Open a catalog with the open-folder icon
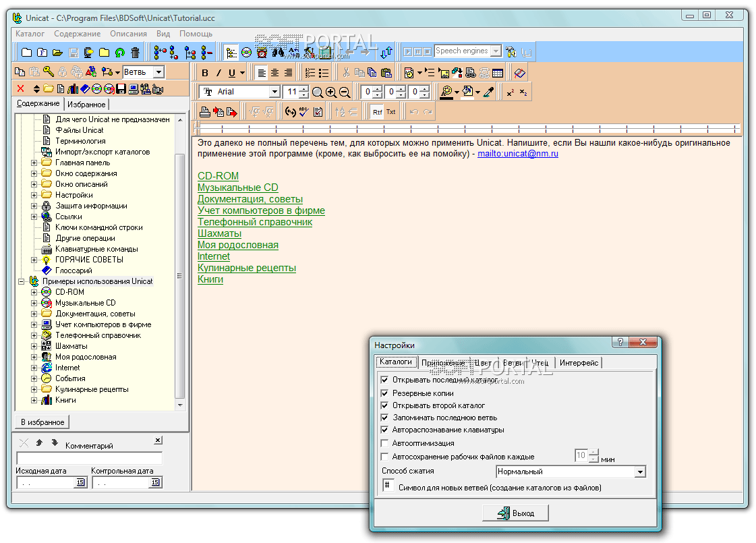756x543 pixels. point(58,52)
